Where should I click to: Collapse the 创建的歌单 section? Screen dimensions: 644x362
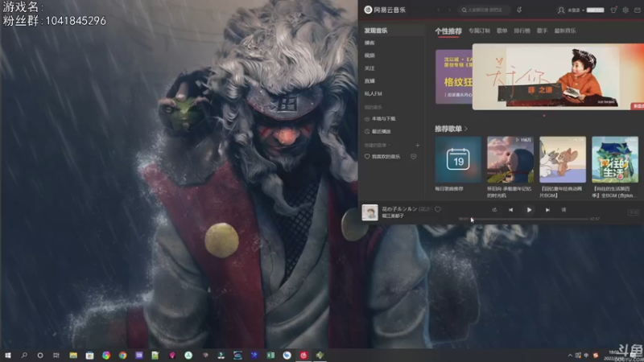(377, 146)
